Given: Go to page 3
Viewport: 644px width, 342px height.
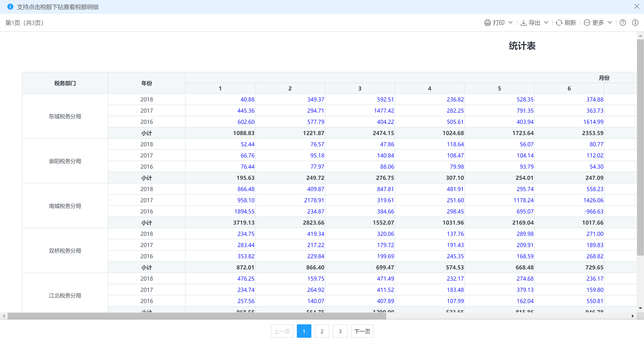Looking at the screenshot, I should [340, 331].
